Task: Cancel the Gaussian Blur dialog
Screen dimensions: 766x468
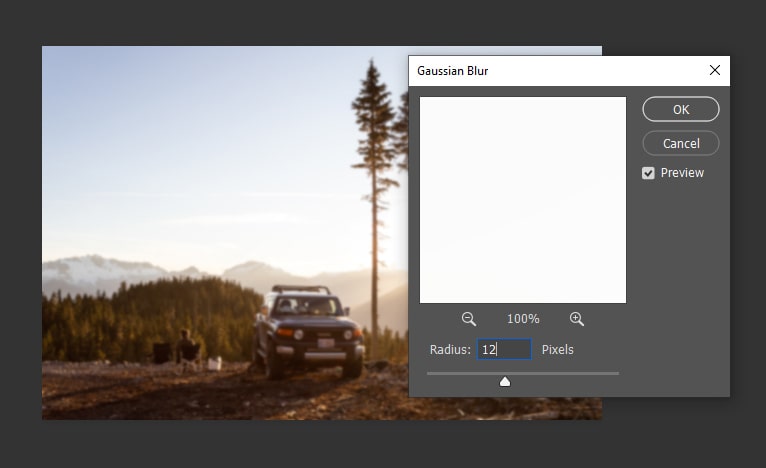Action: (x=681, y=143)
